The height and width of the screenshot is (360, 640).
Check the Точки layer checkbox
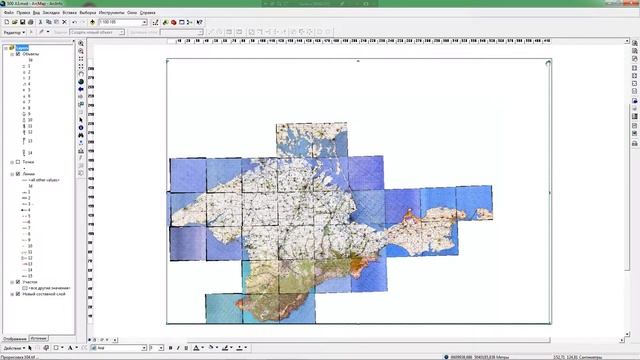pos(18,162)
